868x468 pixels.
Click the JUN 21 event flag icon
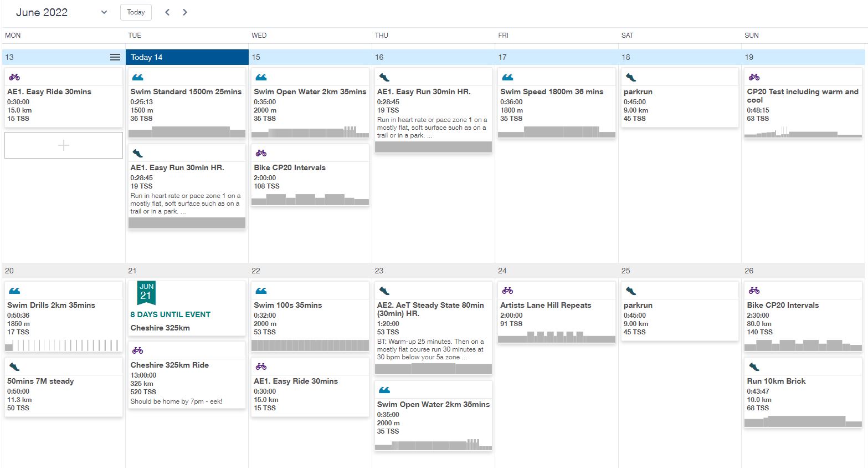click(146, 293)
